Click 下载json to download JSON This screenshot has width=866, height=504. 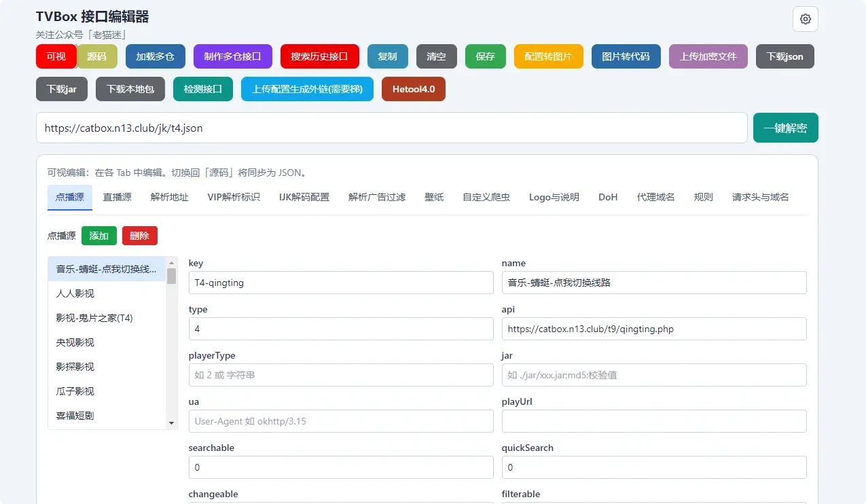tap(784, 56)
